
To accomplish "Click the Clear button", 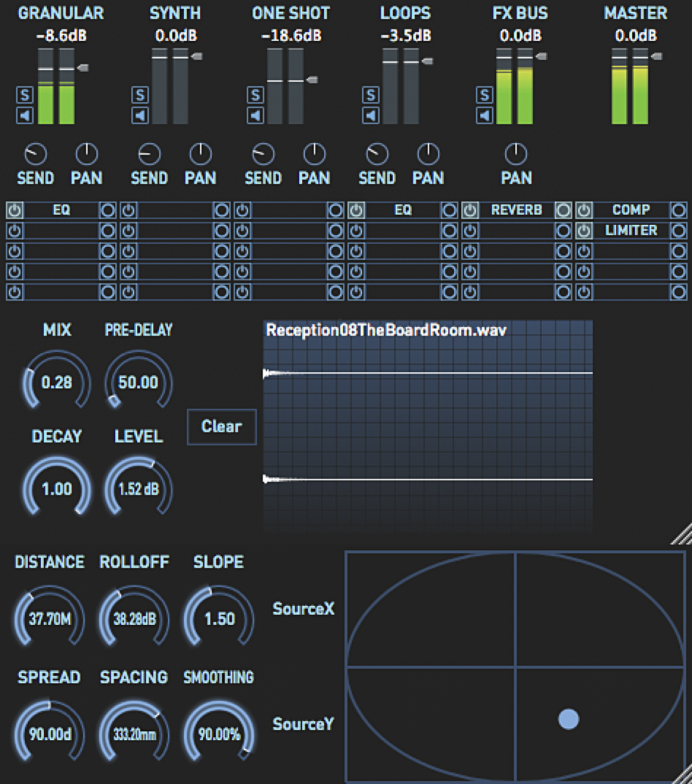I will click(x=222, y=427).
